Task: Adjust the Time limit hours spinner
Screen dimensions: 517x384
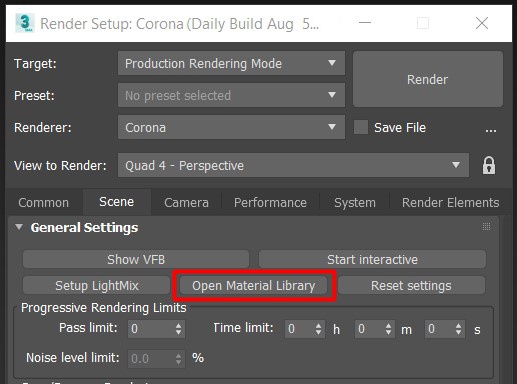Action: coord(318,329)
